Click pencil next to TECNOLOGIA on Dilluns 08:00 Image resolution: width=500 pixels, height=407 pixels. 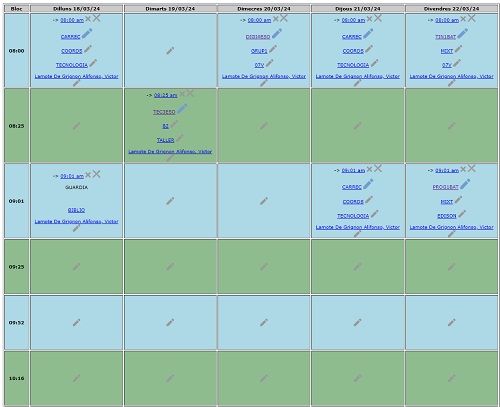click(x=93, y=63)
